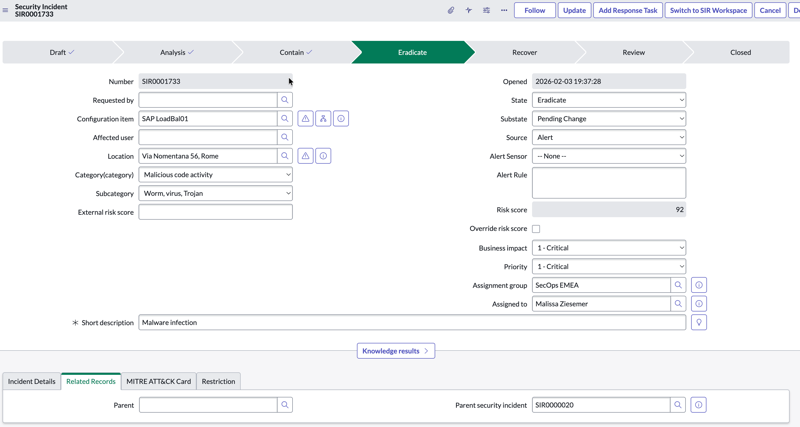Select the Review stage in process flow

pyautogui.click(x=634, y=53)
